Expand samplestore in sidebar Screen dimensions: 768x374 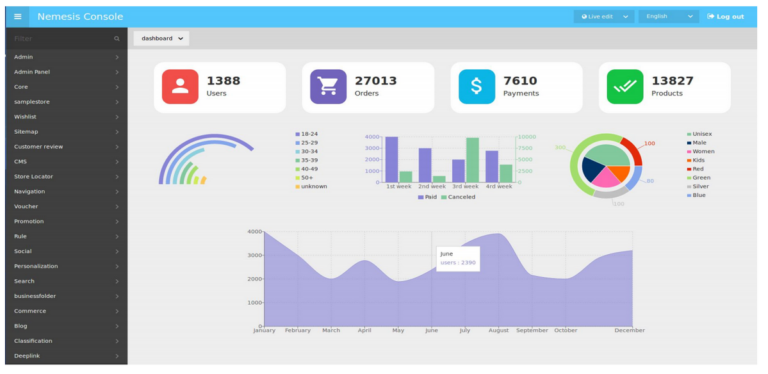point(67,102)
